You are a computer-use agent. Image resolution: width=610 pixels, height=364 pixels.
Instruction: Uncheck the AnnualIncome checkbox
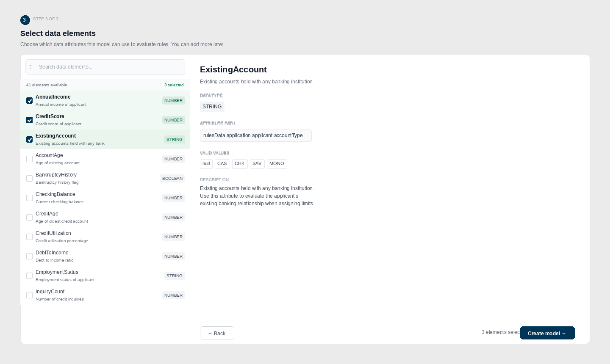pyautogui.click(x=29, y=101)
